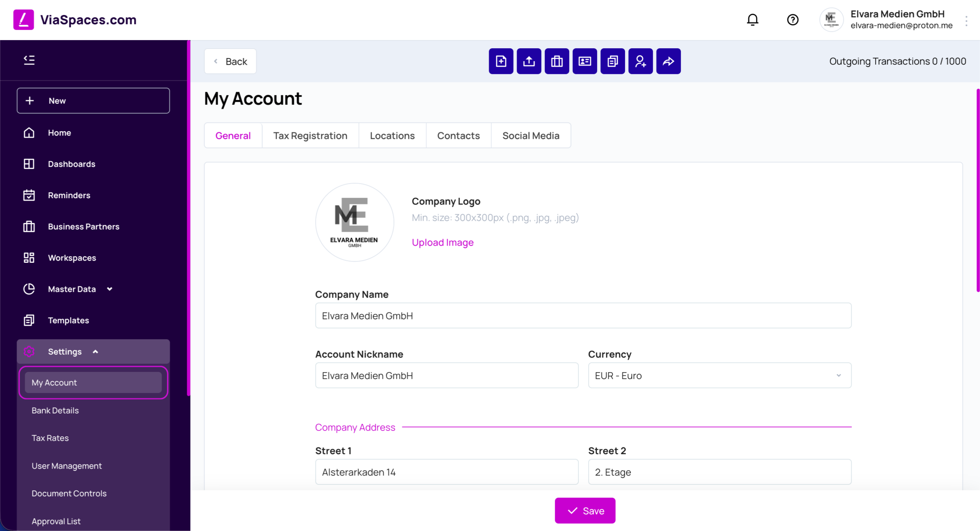Open the help question mark icon

(792, 20)
